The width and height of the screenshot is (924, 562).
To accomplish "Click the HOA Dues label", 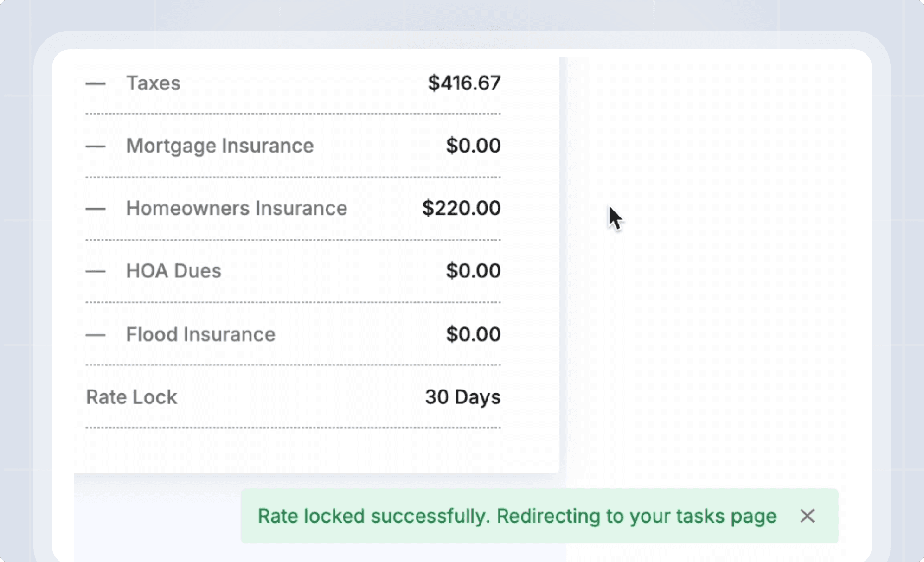I will (174, 271).
